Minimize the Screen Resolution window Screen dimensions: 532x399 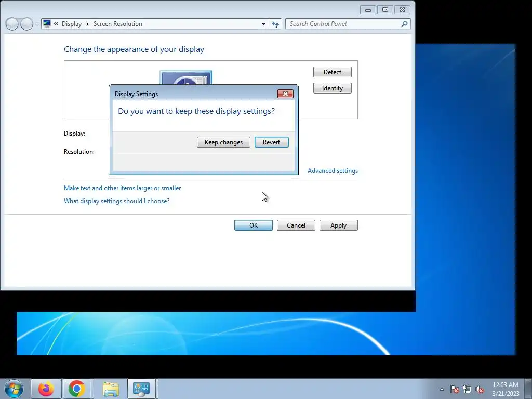[368, 10]
